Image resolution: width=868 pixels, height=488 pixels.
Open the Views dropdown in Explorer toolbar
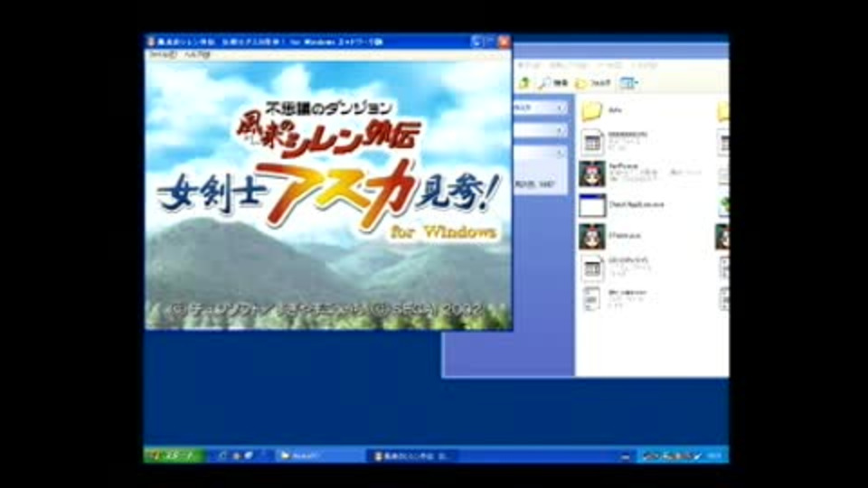coord(628,83)
